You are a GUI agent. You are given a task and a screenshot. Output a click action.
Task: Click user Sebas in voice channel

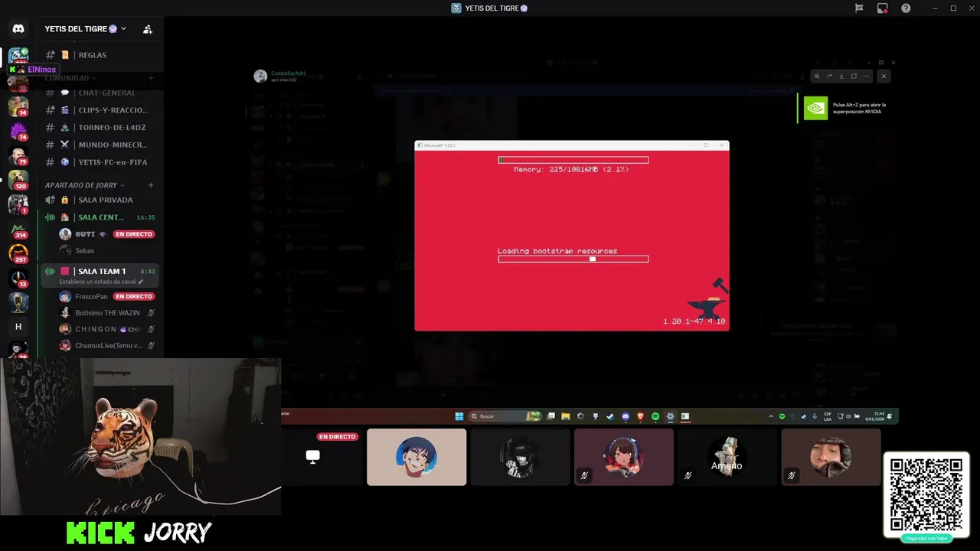click(106, 250)
